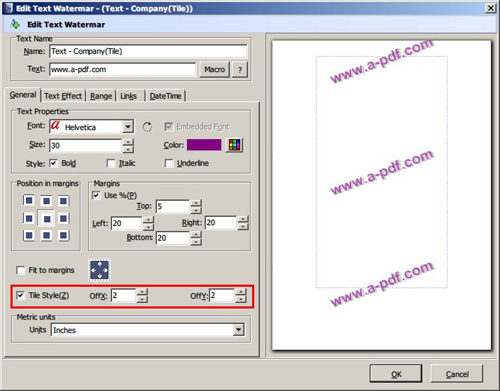Toggle the Tile Style(Z) checkbox

click(21, 295)
